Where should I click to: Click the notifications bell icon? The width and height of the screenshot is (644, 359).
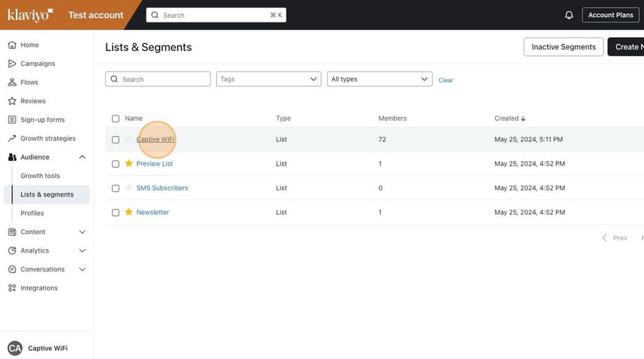click(569, 15)
